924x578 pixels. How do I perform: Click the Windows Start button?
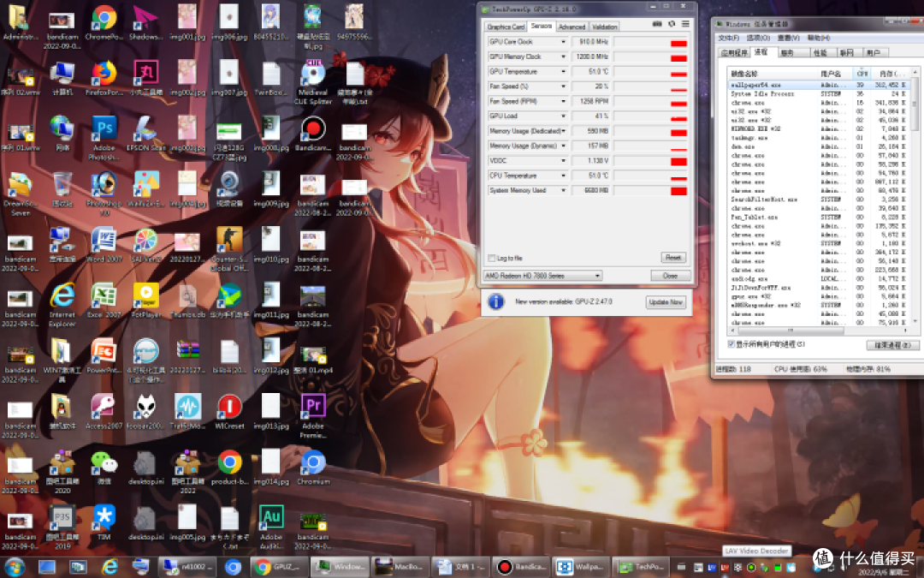tap(15, 567)
